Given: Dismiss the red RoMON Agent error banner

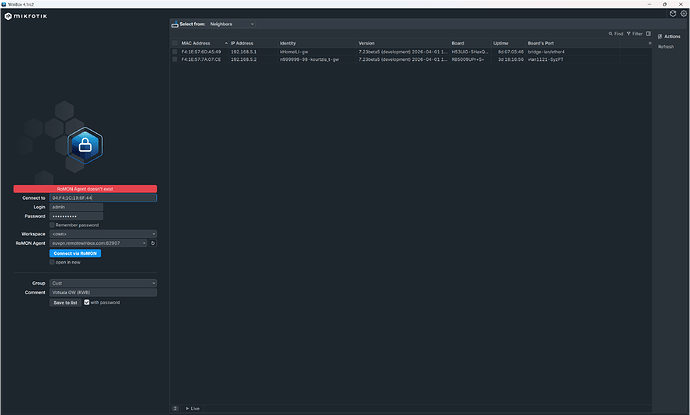Looking at the screenshot, I should (85, 189).
